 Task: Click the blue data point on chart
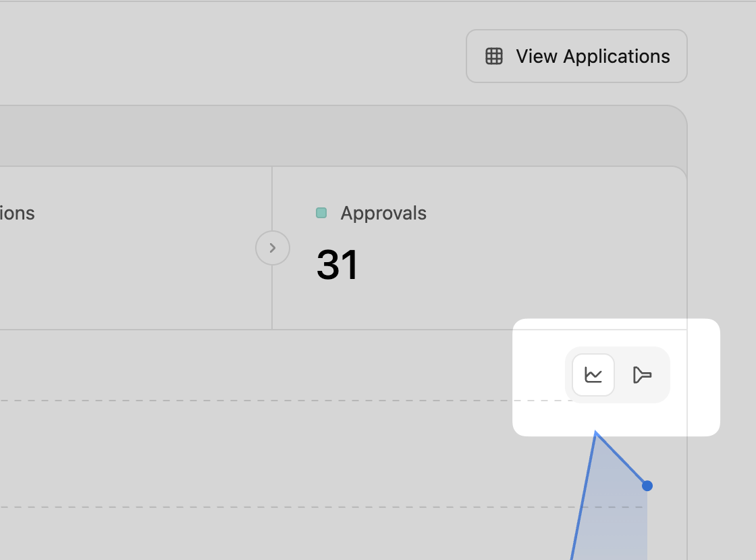pos(647,486)
